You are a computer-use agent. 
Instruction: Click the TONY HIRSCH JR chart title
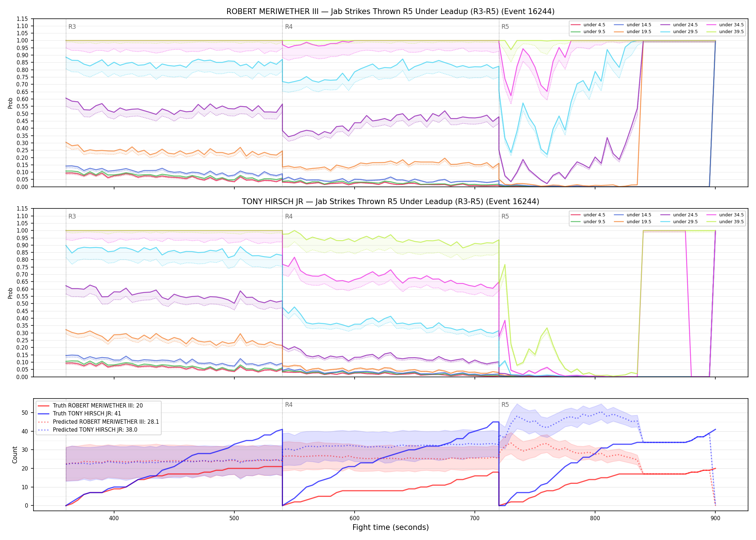click(x=390, y=202)
